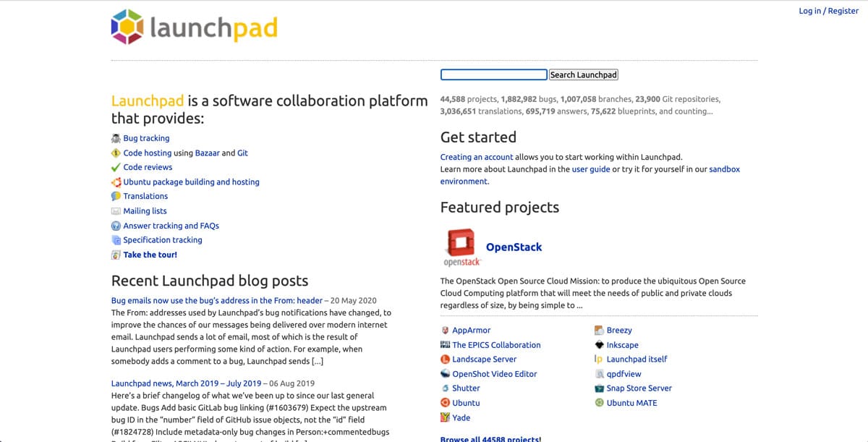
Task: Click the OpenStack project logo
Action: [462, 247]
